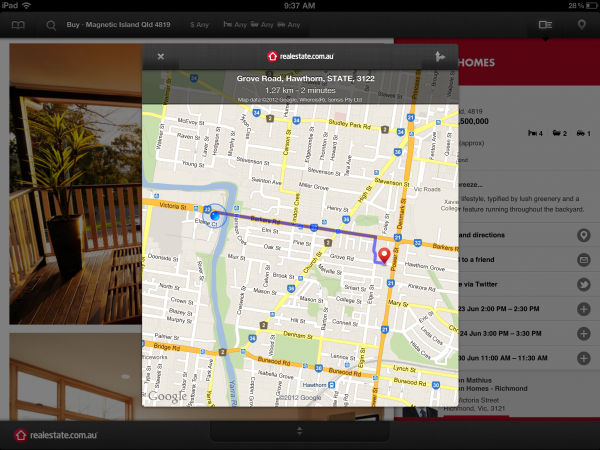Tap the Google logo on the map
The width and height of the screenshot is (600, 450).
pyautogui.click(x=167, y=397)
